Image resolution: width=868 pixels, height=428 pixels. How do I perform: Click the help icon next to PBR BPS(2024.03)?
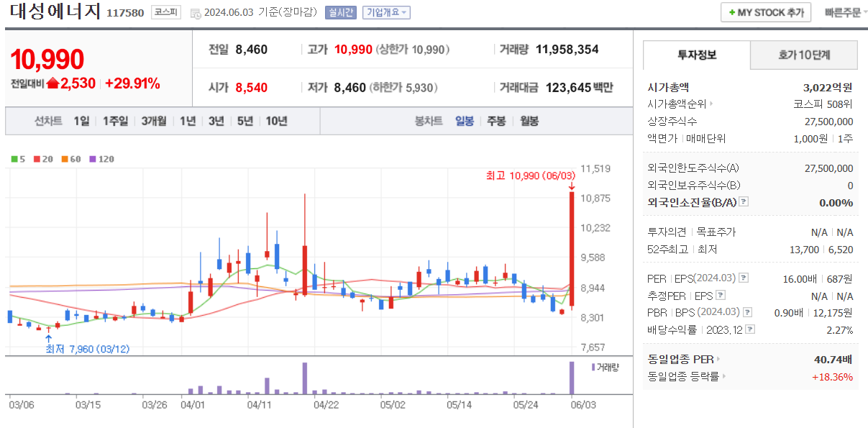[748, 312]
